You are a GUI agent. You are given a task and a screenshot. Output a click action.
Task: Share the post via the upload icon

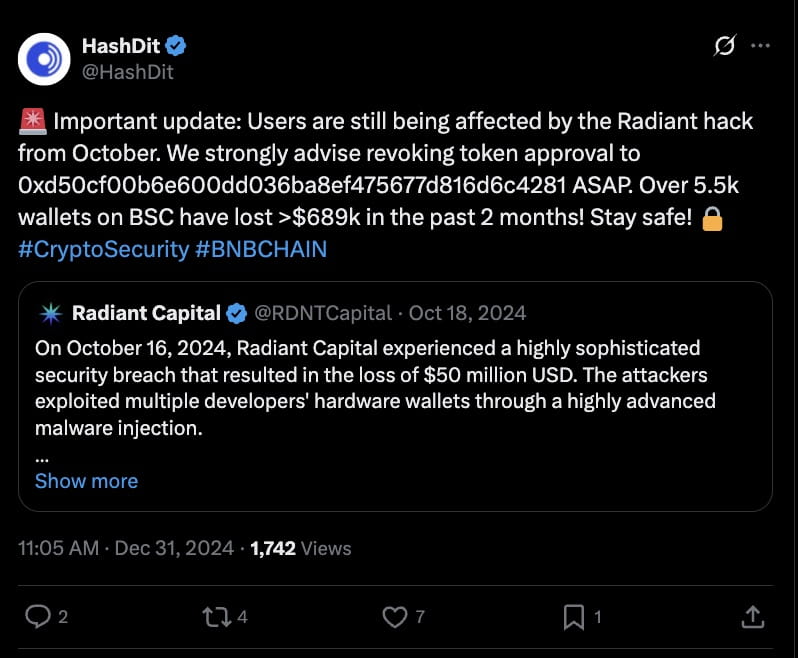click(753, 617)
